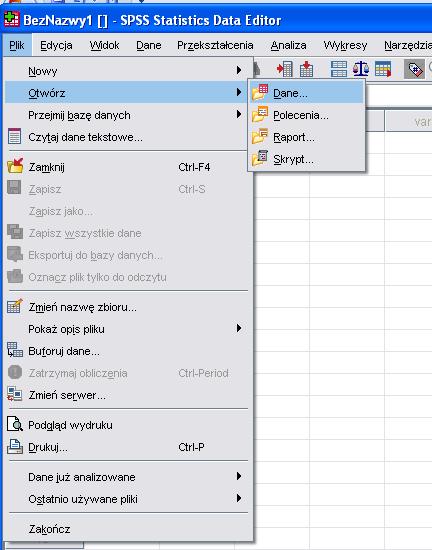This screenshot has width=432, height=550.
Task: Click the Insert Cases toolbar icon
Action: [306, 69]
